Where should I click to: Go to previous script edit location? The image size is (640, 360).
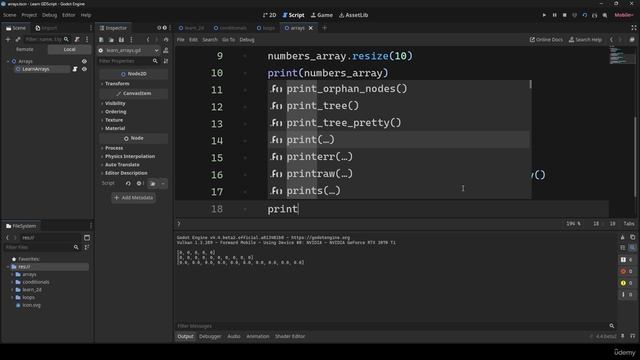pos(611,40)
